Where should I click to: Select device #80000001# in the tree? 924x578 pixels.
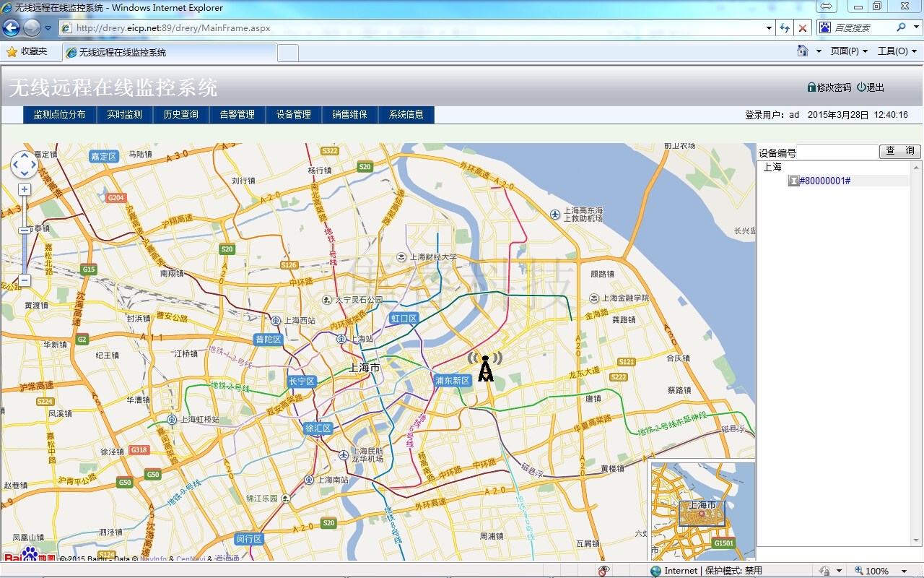coord(824,181)
